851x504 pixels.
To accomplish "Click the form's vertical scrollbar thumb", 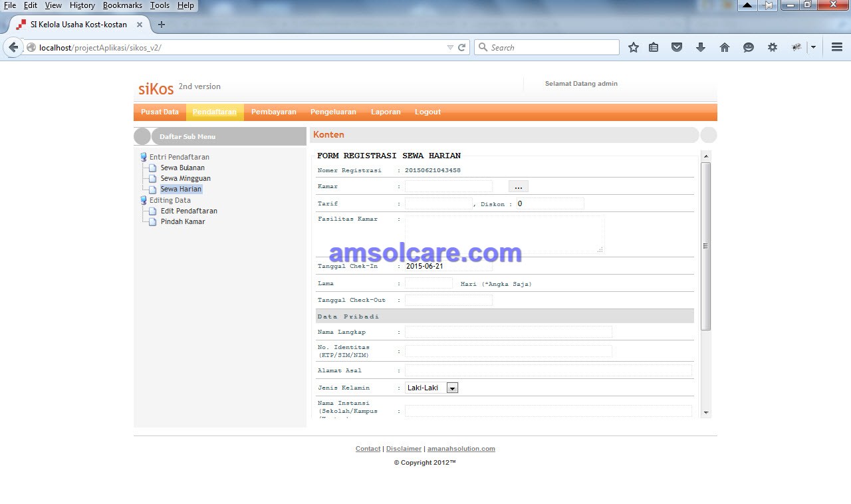I will [x=705, y=246].
